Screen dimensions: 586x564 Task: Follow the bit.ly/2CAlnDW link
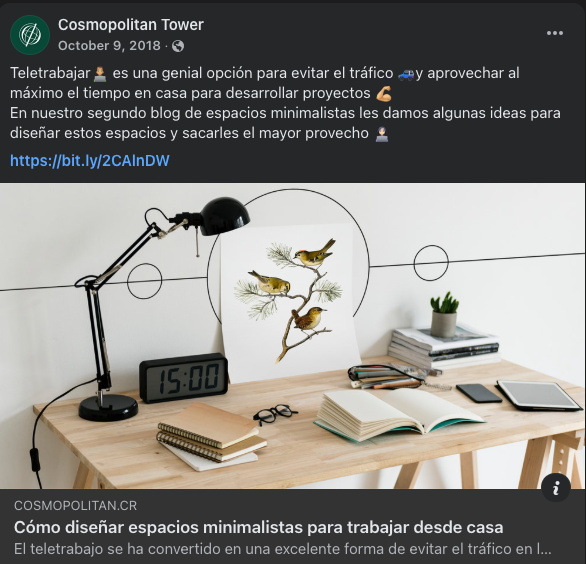tap(90, 161)
